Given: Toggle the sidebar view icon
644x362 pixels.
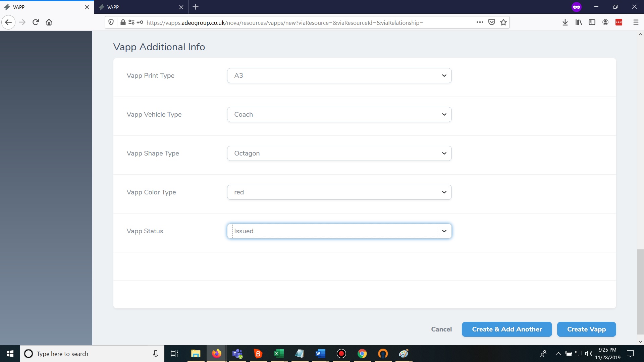Looking at the screenshot, I should [592, 22].
